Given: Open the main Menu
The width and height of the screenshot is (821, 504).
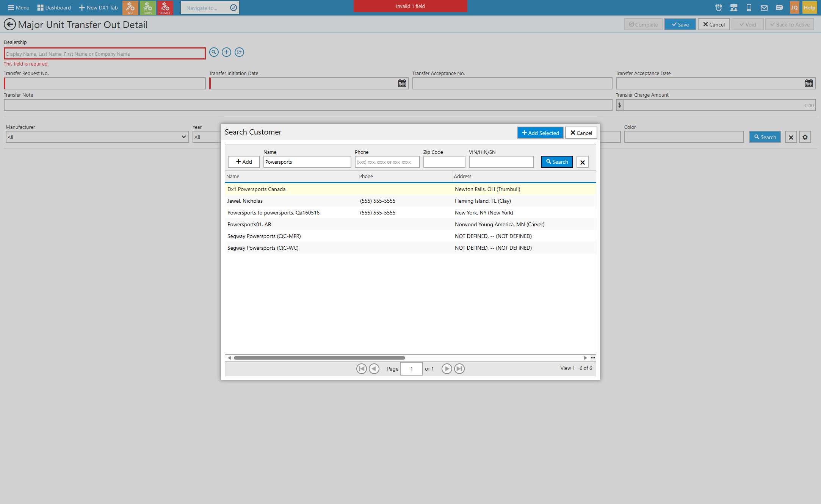Looking at the screenshot, I should (19, 8).
